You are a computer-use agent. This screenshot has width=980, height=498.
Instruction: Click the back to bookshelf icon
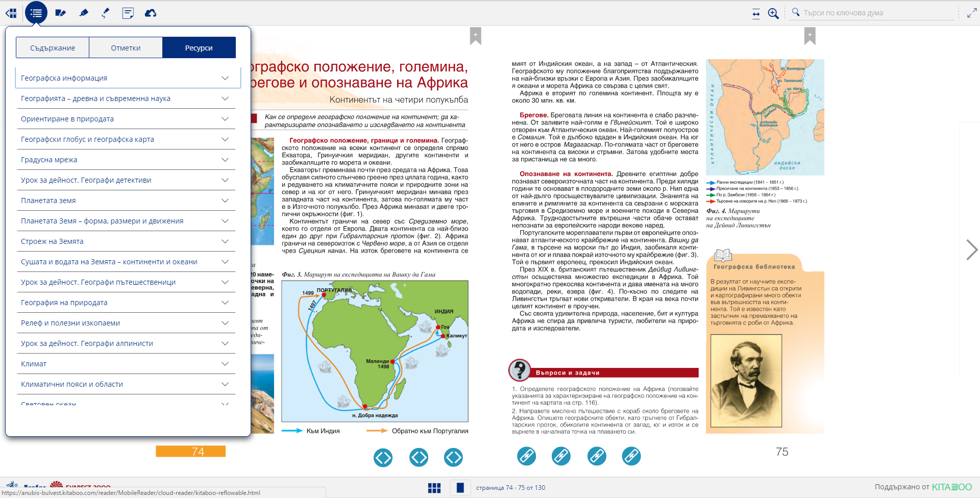coord(11,13)
